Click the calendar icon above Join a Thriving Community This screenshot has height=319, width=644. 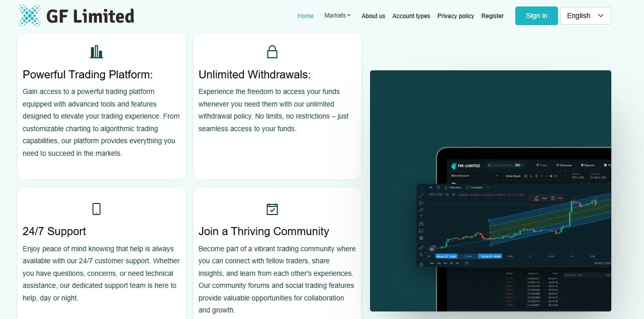(x=272, y=208)
